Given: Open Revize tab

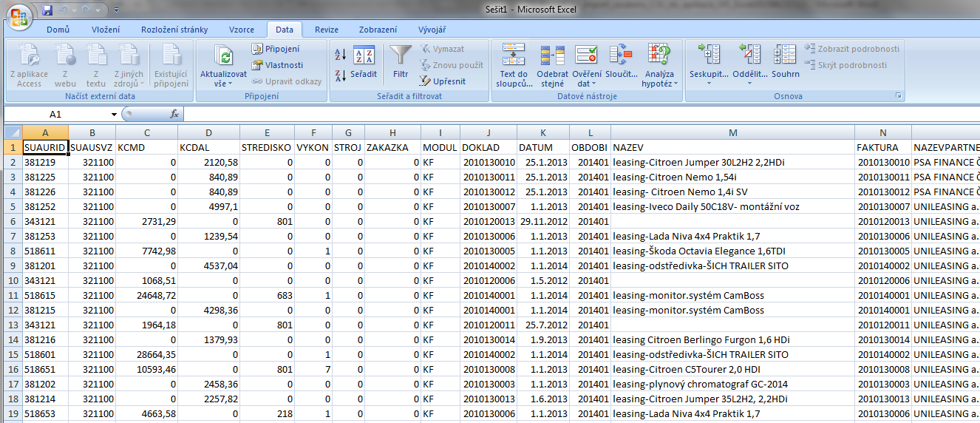Looking at the screenshot, I should coord(326,30).
